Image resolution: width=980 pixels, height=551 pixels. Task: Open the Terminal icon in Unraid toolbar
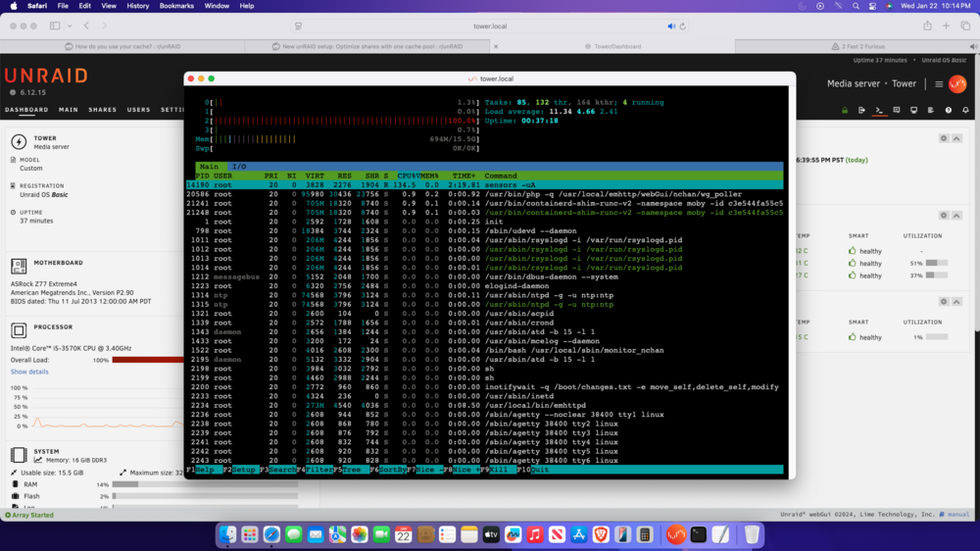click(x=879, y=110)
